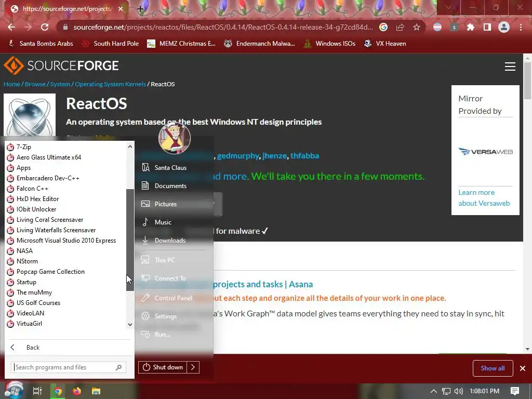
Task: Open SourceForge hamburger menu
Action: tap(510, 66)
